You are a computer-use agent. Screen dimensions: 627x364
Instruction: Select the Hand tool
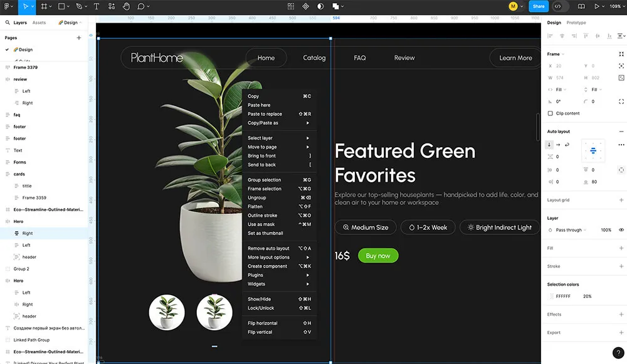tap(126, 6)
